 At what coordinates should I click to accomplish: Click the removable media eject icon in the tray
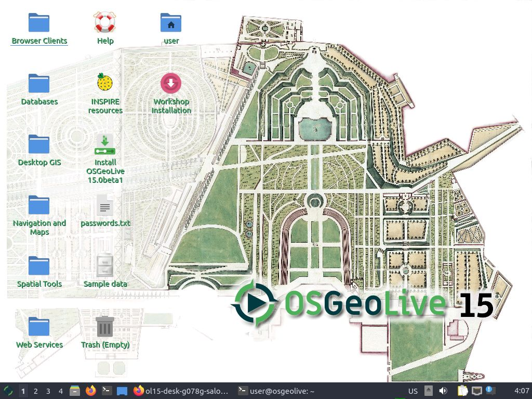click(428, 391)
